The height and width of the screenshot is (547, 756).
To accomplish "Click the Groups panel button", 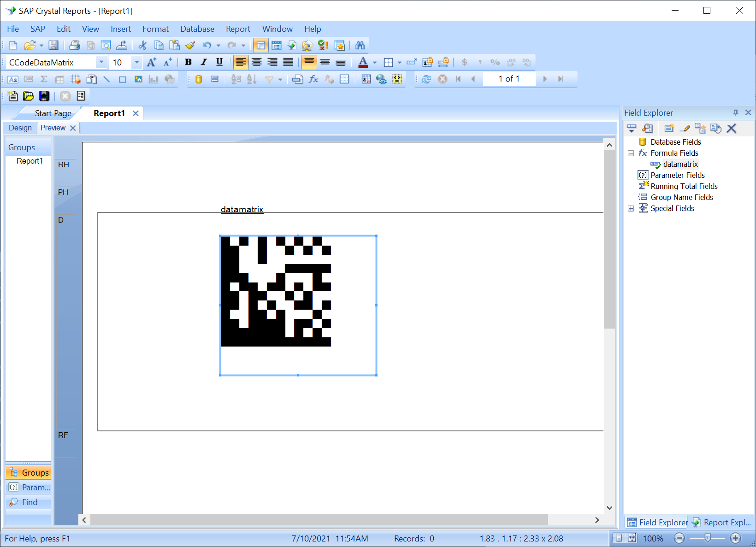I will (29, 473).
